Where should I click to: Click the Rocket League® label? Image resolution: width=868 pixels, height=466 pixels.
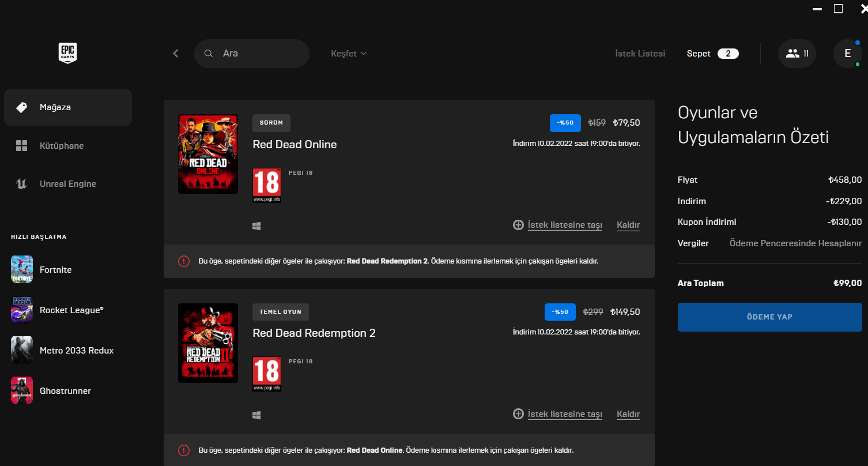click(71, 310)
